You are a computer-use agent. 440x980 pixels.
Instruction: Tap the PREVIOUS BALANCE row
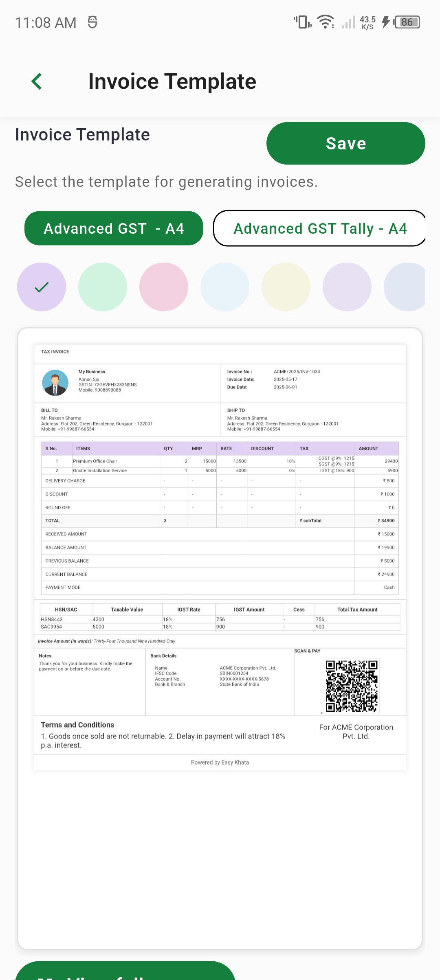[x=220, y=561]
